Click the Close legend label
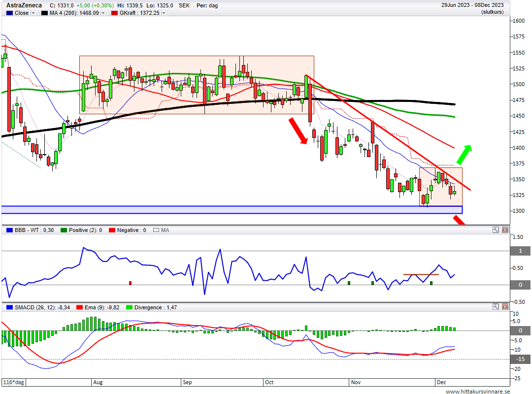The width and height of the screenshot is (532, 394). click(x=22, y=13)
